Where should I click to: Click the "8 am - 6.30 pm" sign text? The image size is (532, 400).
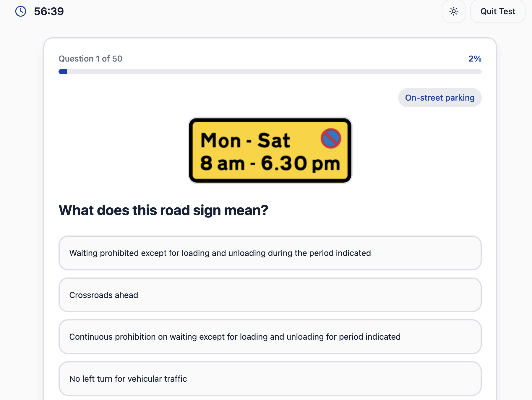pos(270,163)
